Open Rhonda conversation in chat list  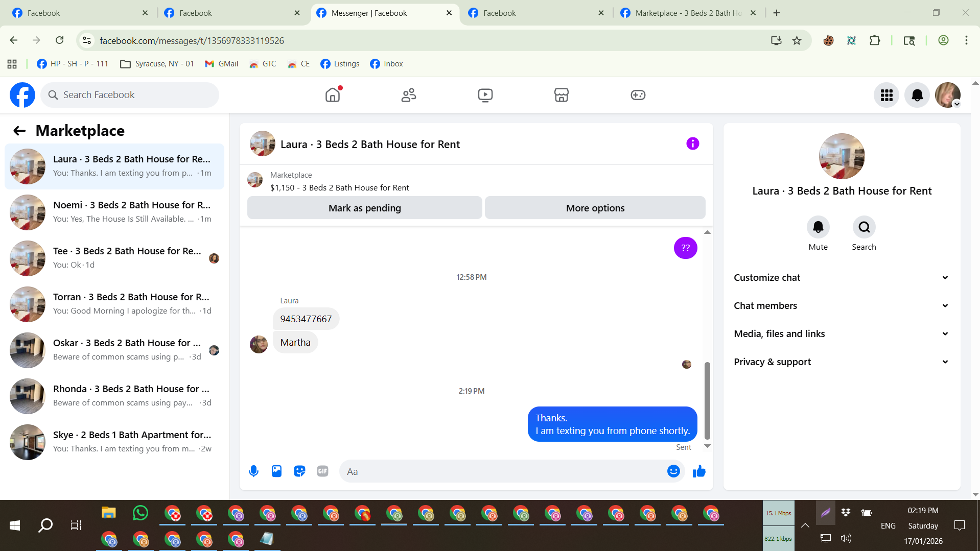click(x=114, y=396)
